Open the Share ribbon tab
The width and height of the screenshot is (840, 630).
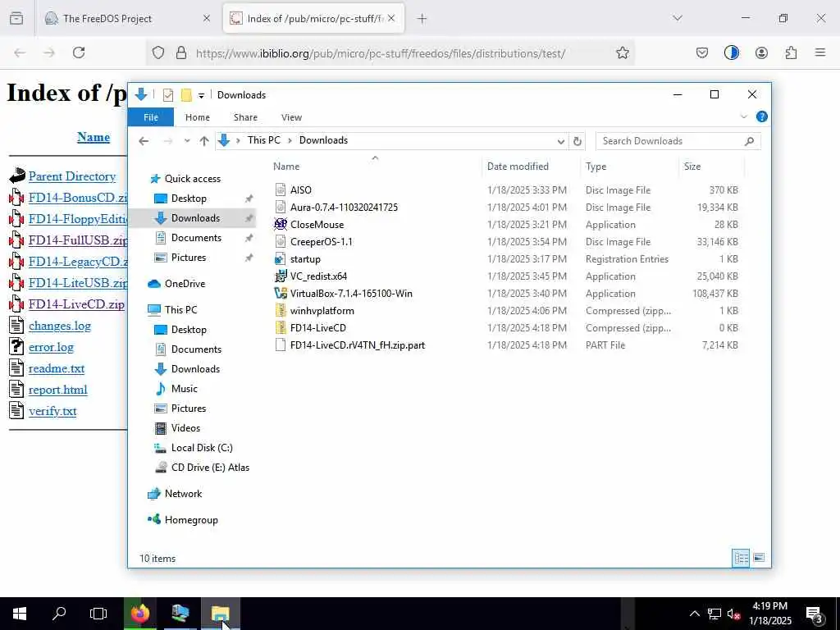click(x=245, y=117)
